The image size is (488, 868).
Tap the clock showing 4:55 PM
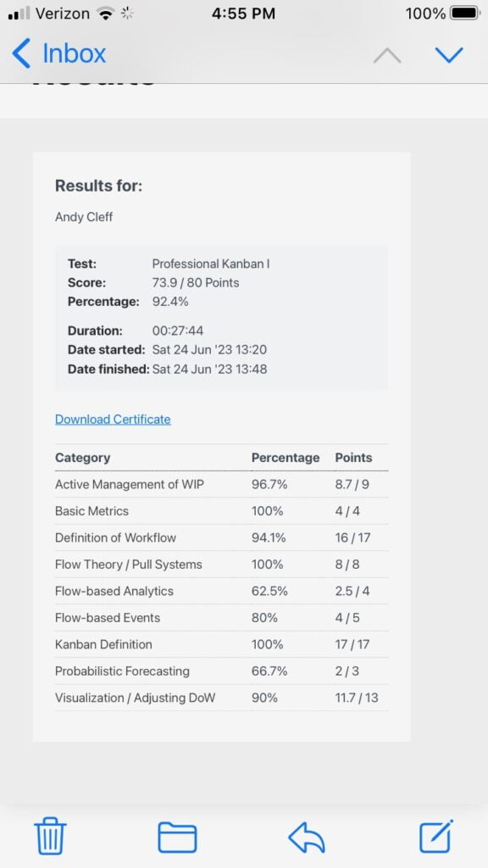pos(244,14)
